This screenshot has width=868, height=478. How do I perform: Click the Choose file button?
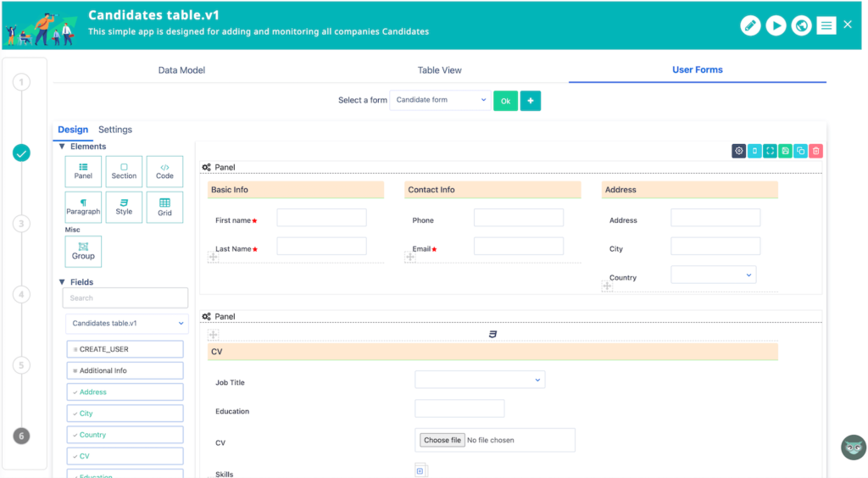pos(442,441)
